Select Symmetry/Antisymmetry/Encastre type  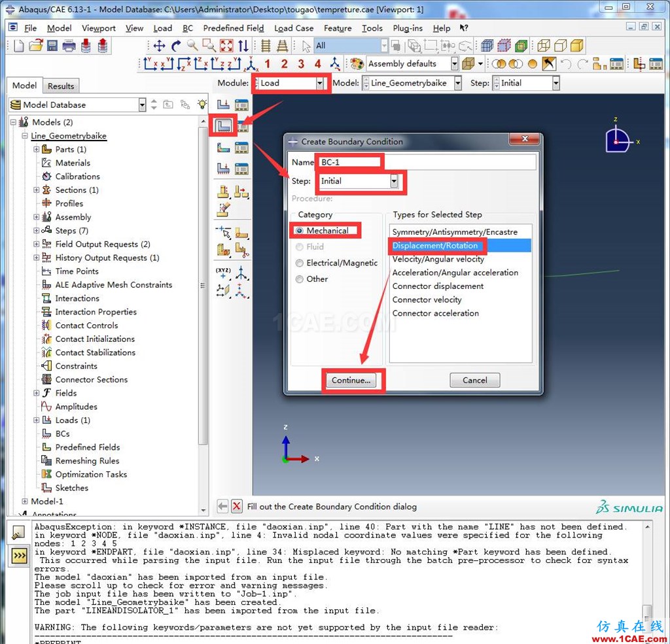tap(455, 232)
